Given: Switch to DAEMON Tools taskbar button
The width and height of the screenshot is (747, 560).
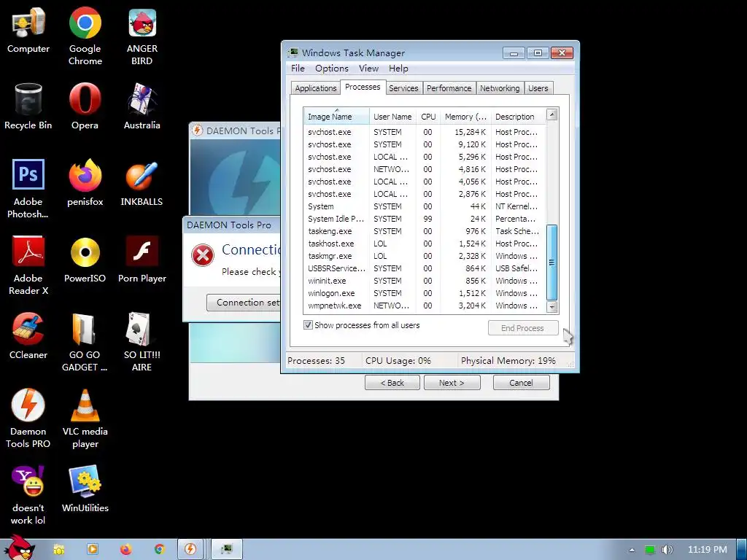Looking at the screenshot, I should point(190,550).
